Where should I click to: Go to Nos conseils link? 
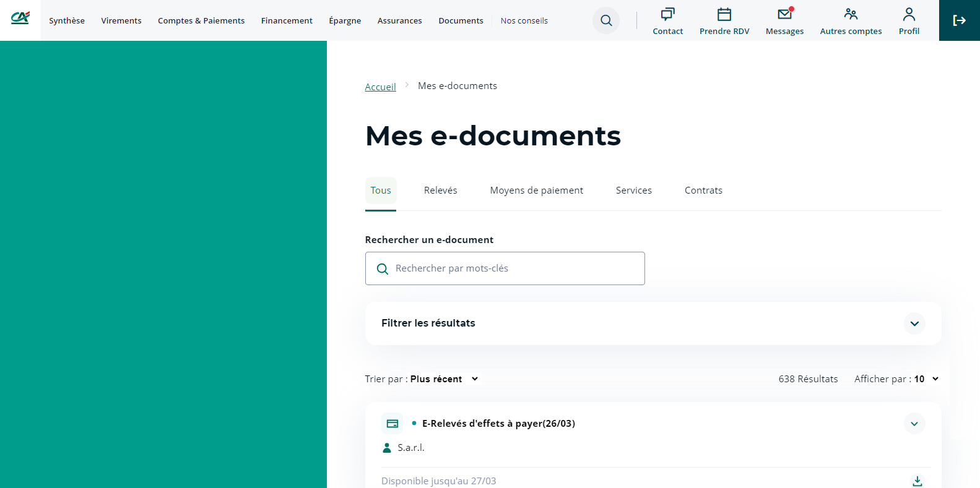pos(524,20)
